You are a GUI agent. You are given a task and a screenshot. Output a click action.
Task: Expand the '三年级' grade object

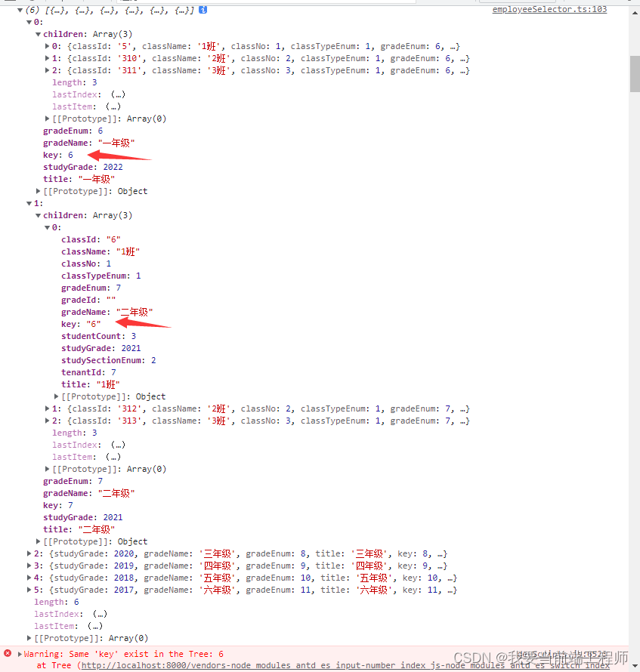(27, 553)
